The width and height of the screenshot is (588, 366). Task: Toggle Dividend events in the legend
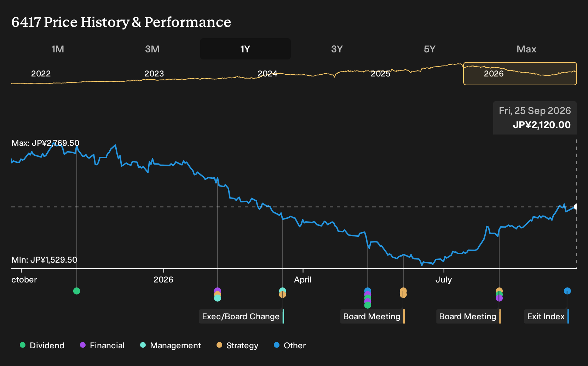[42, 345]
